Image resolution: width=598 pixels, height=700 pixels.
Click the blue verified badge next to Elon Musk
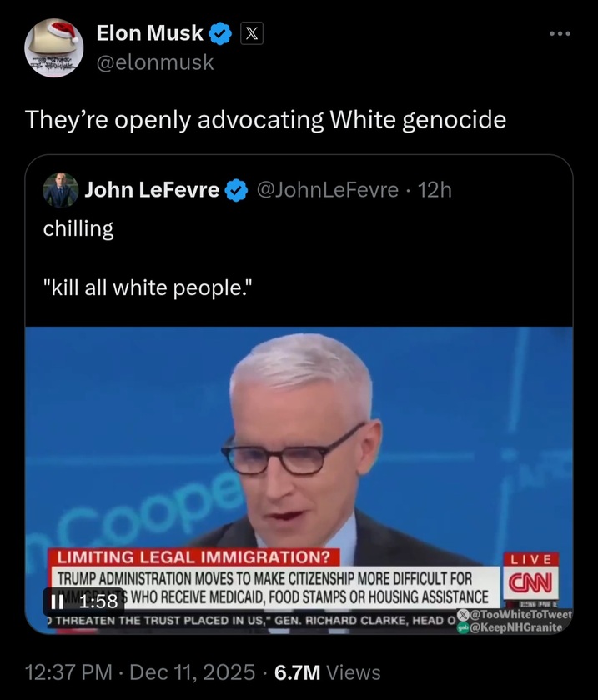point(220,34)
